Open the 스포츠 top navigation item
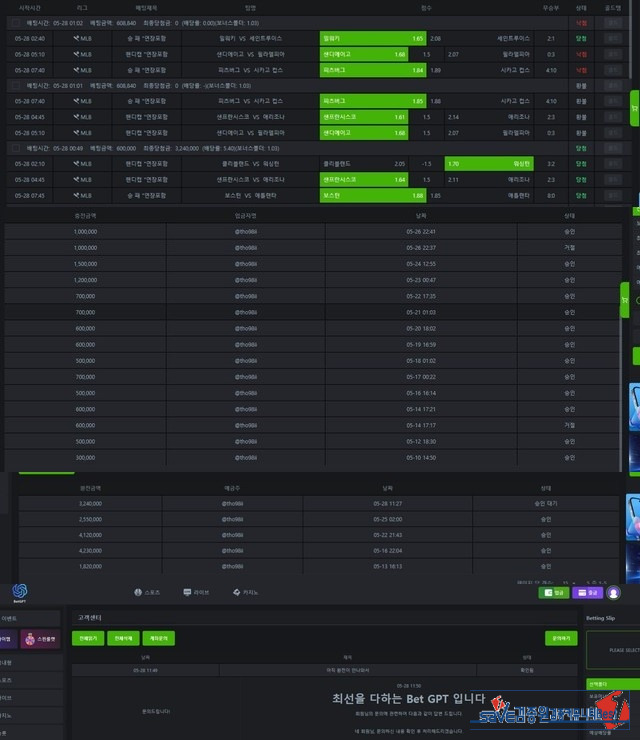Viewport: 640px width, 740px height. pos(147,592)
